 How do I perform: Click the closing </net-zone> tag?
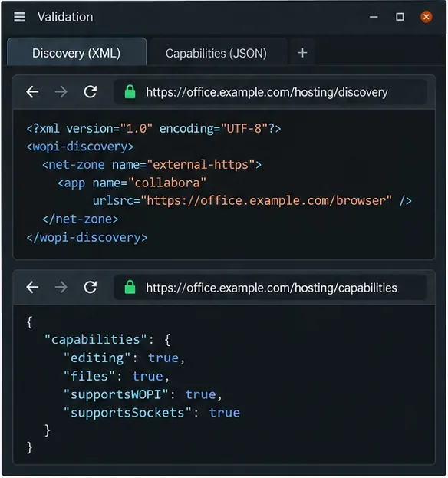pos(81,219)
